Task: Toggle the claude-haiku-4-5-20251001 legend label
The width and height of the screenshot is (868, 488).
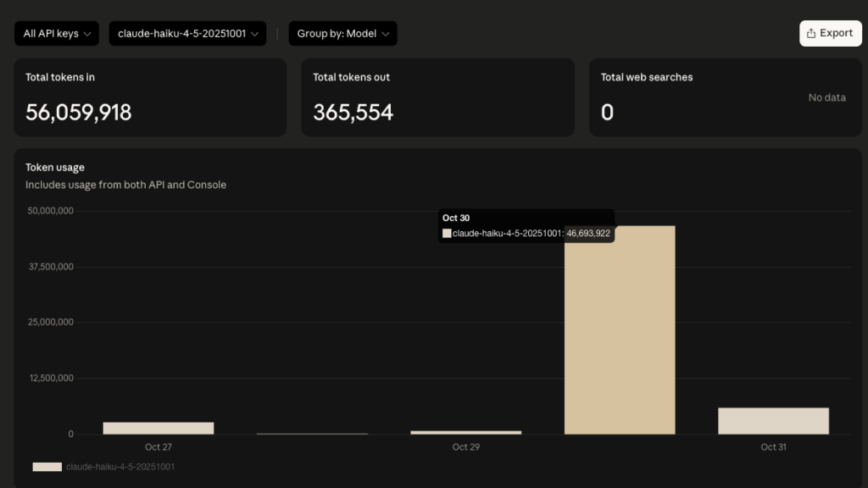Action: [120, 467]
